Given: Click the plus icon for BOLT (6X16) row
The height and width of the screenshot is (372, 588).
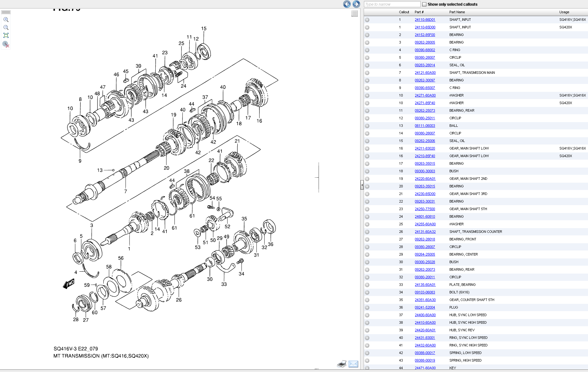Looking at the screenshot, I should (367, 292).
